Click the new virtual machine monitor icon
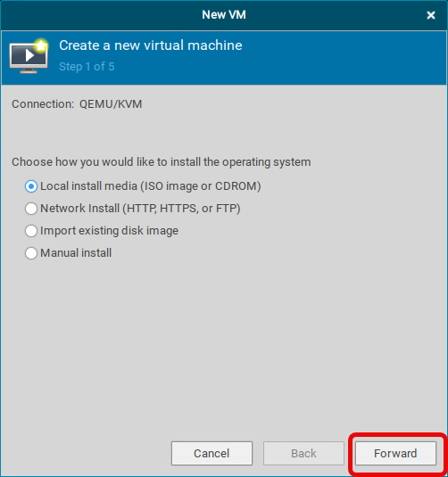This screenshot has height=477, width=448. pos(29,56)
